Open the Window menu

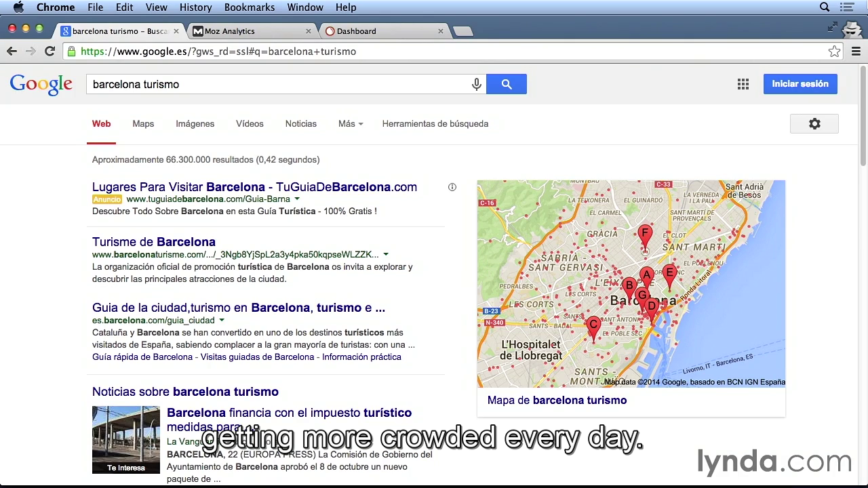(x=305, y=7)
